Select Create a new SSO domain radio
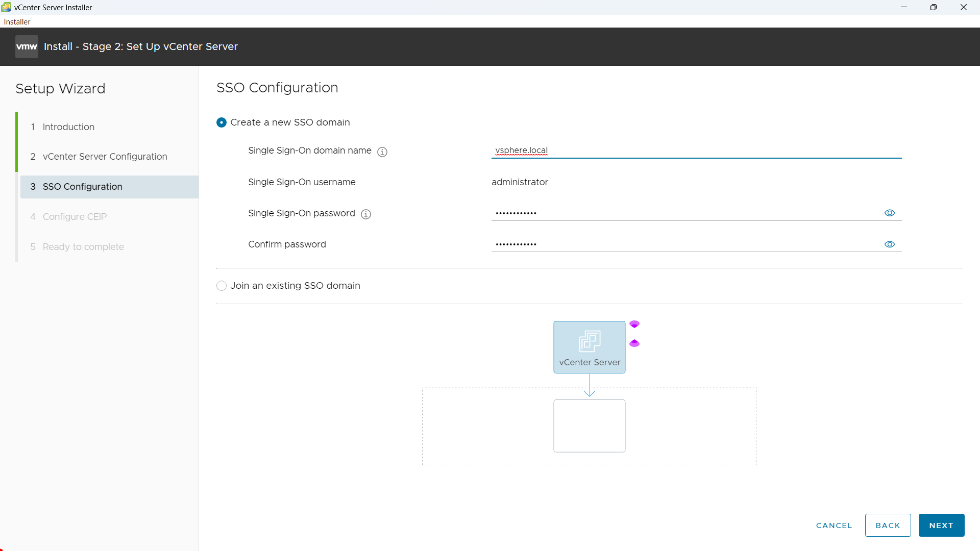980x551 pixels. click(x=222, y=122)
